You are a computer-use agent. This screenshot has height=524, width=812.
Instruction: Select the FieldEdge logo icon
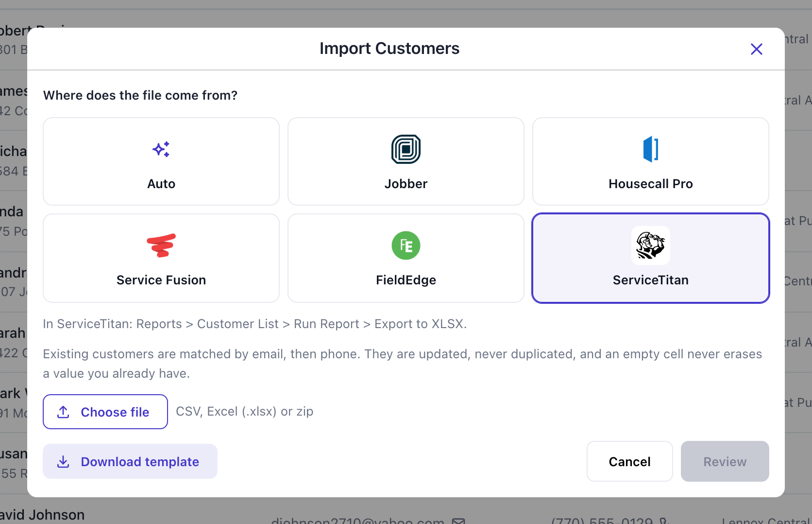coord(406,245)
